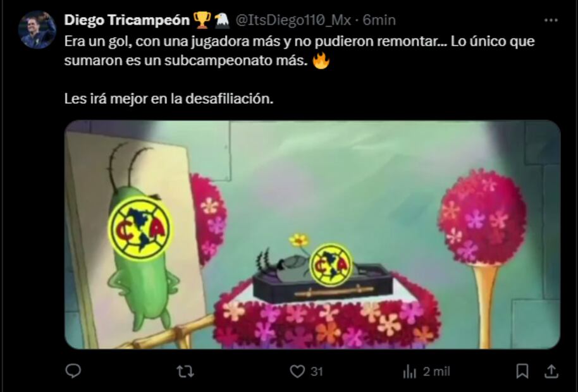The image size is (578, 392).
Task: Click the eagle emoji beside the name
Action: 222,20
